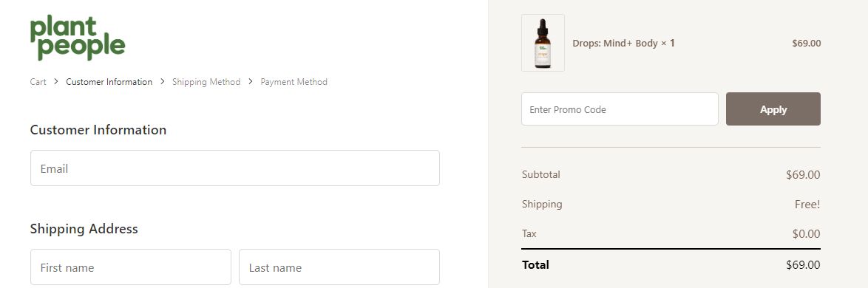Open Payment Method breadcrumb step
The height and width of the screenshot is (288, 868).
point(294,82)
